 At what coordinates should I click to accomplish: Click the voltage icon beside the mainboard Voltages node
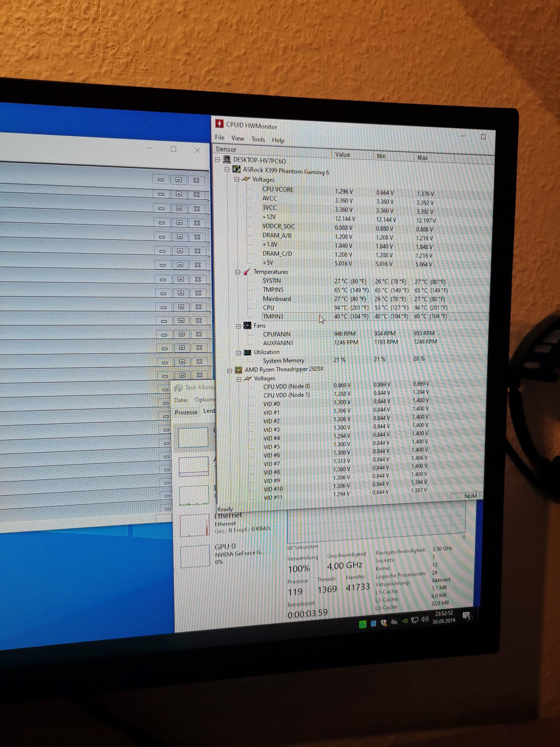coord(246,179)
